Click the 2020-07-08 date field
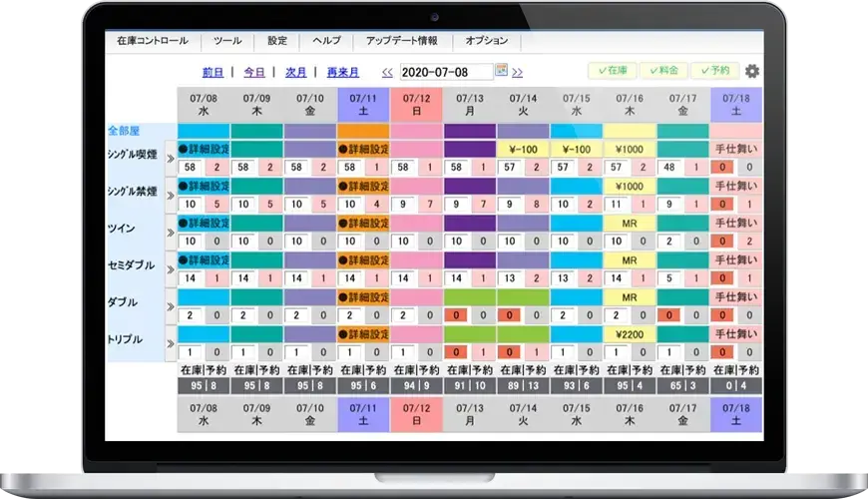This screenshot has height=499, width=868. coord(446,72)
